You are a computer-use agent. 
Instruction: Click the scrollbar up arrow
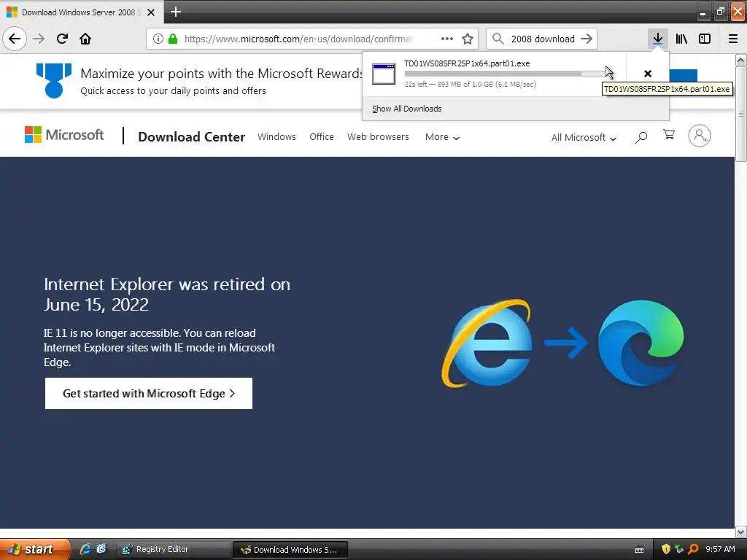click(741, 61)
